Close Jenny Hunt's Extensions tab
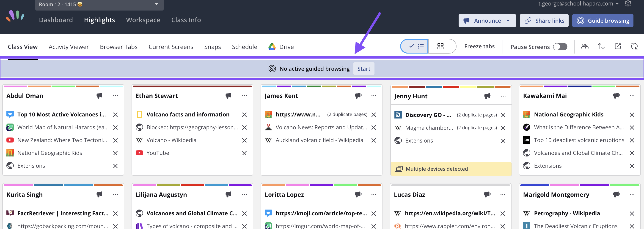 [x=503, y=141]
